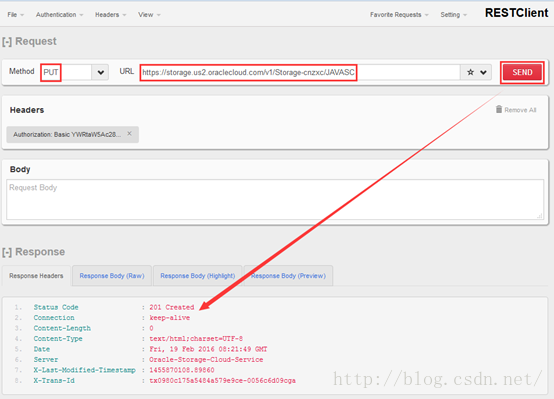
Task: Click the 'Body' section title
Action: point(20,169)
